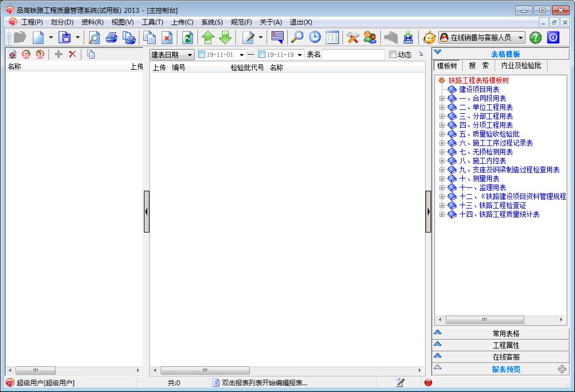Image resolution: width=575 pixels, height=392 pixels.
Task: Click the green help question mark icon
Action: [535, 37]
